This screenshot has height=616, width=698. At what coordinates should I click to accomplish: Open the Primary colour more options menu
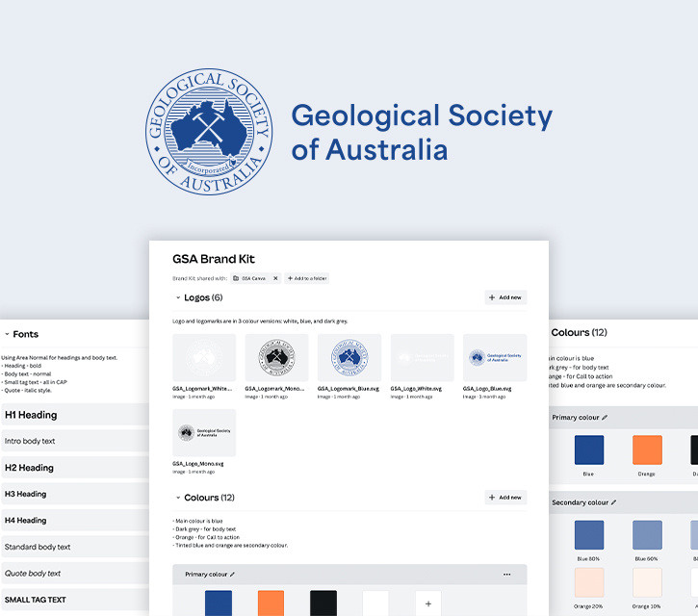pyautogui.click(x=506, y=575)
